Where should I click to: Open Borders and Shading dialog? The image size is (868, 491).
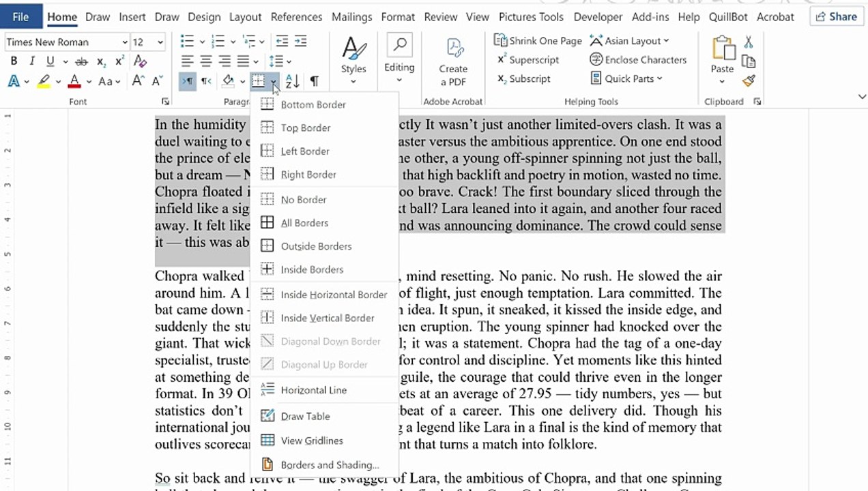pos(324,465)
